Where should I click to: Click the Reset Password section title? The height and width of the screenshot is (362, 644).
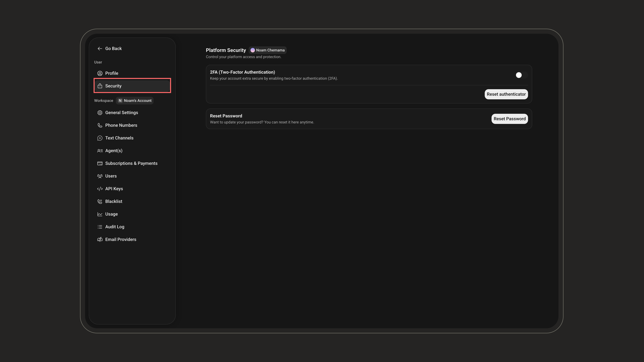[226, 116]
